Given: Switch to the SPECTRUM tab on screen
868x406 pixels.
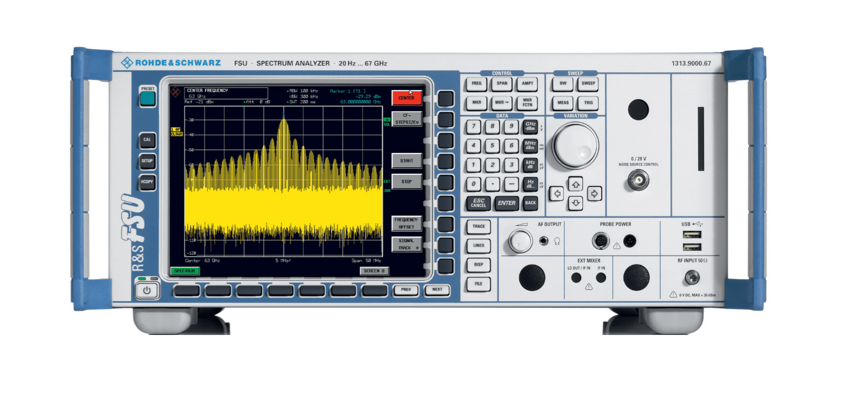Looking at the screenshot, I should [x=185, y=271].
